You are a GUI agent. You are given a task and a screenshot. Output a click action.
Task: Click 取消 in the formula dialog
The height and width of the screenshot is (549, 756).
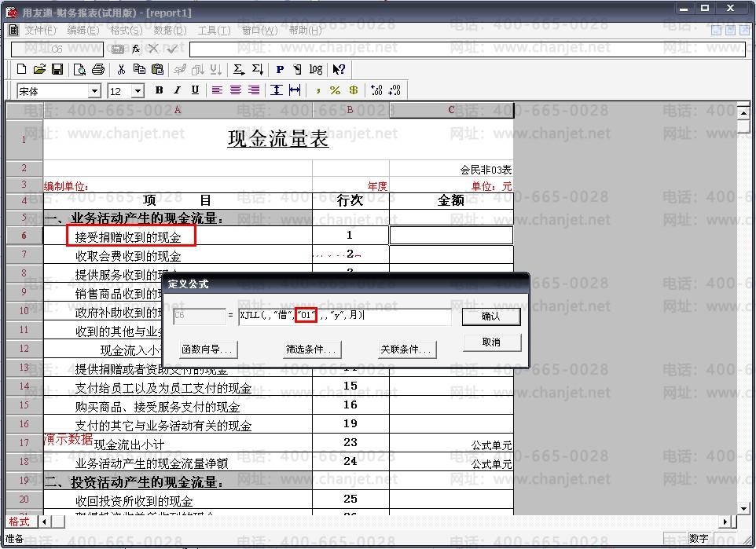pos(491,342)
